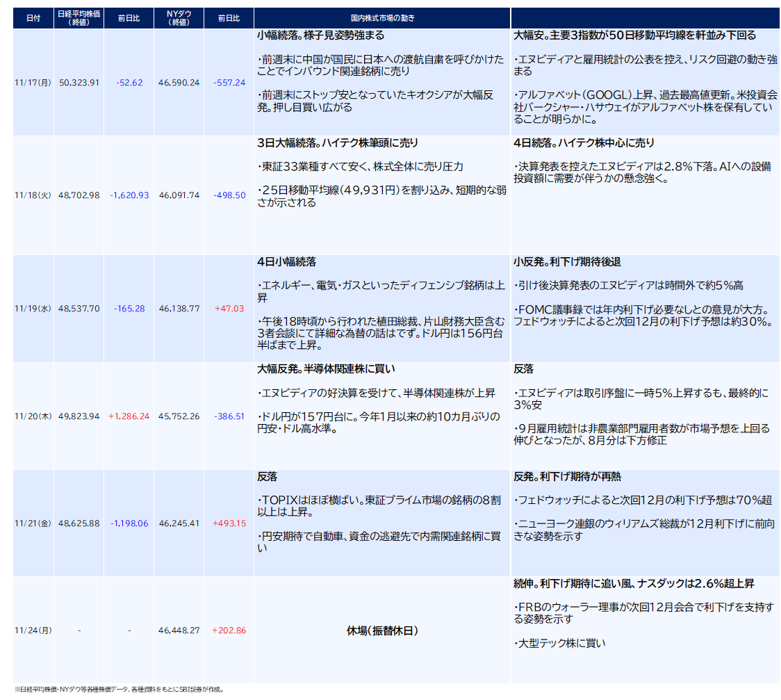Click the -1,620.93 change cell
The image size is (781, 700).
[129, 195]
